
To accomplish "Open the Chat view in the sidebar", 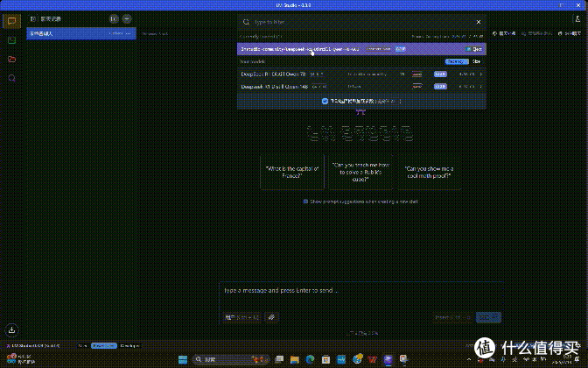I will (x=11, y=21).
